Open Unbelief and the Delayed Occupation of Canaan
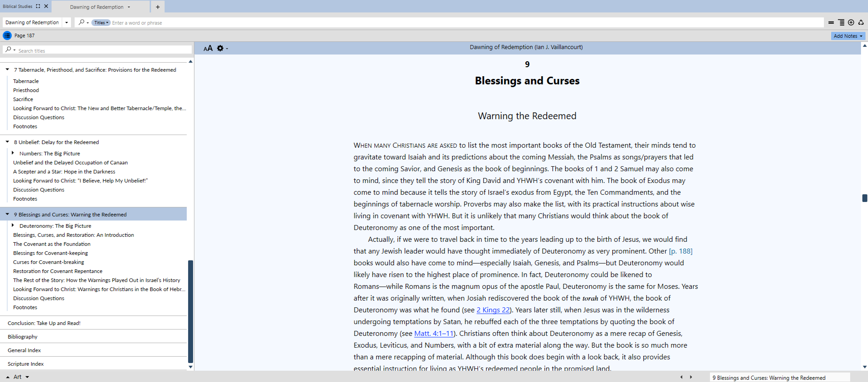The image size is (868, 382). coord(70,163)
